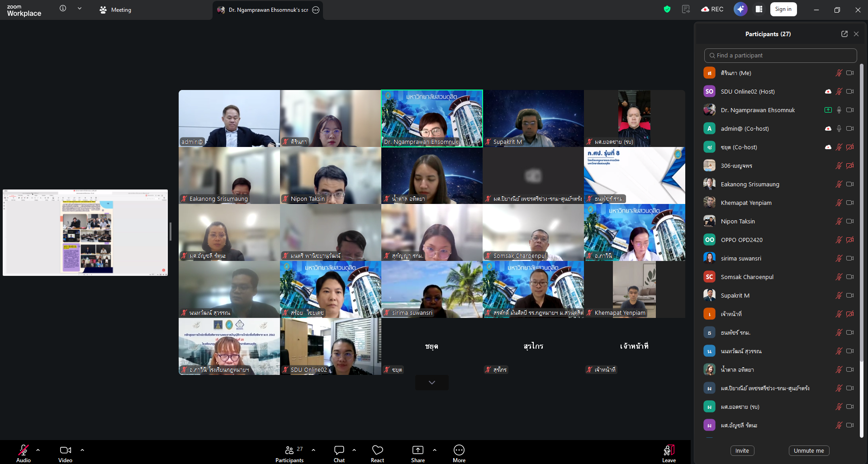Open the encryption shield info icon

pos(667,9)
